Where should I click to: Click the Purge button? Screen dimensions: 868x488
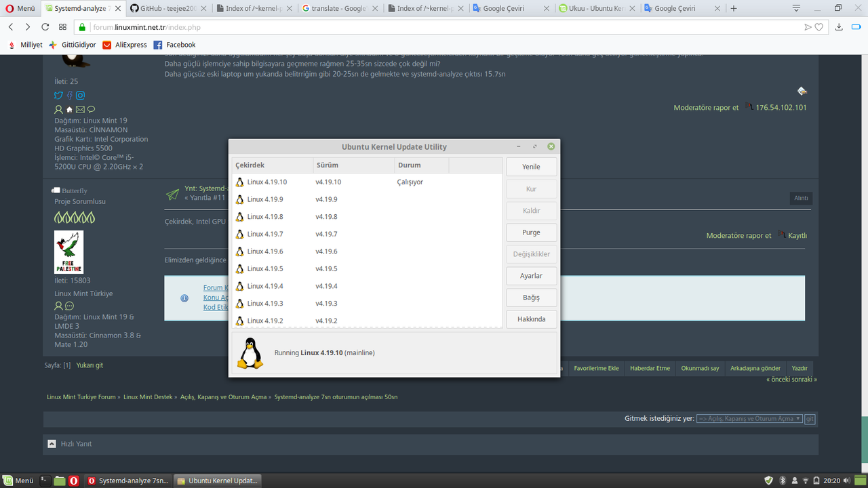point(531,232)
